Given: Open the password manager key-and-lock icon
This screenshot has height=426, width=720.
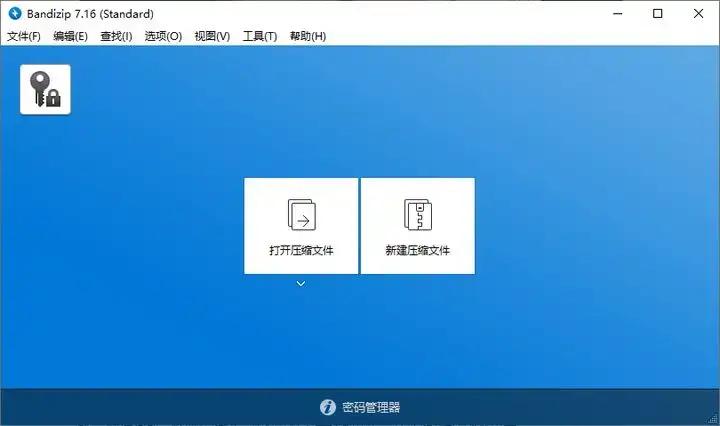Looking at the screenshot, I should pyautogui.click(x=45, y=90).
